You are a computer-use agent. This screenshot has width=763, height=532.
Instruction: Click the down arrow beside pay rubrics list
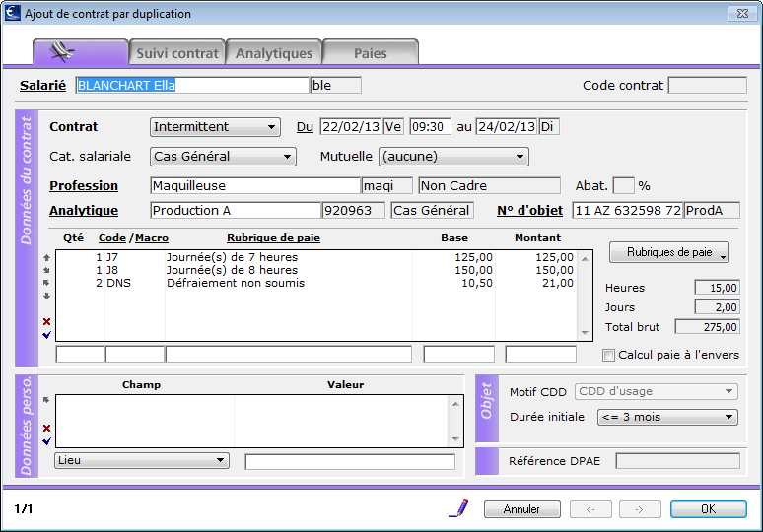(x=46, y=296)
